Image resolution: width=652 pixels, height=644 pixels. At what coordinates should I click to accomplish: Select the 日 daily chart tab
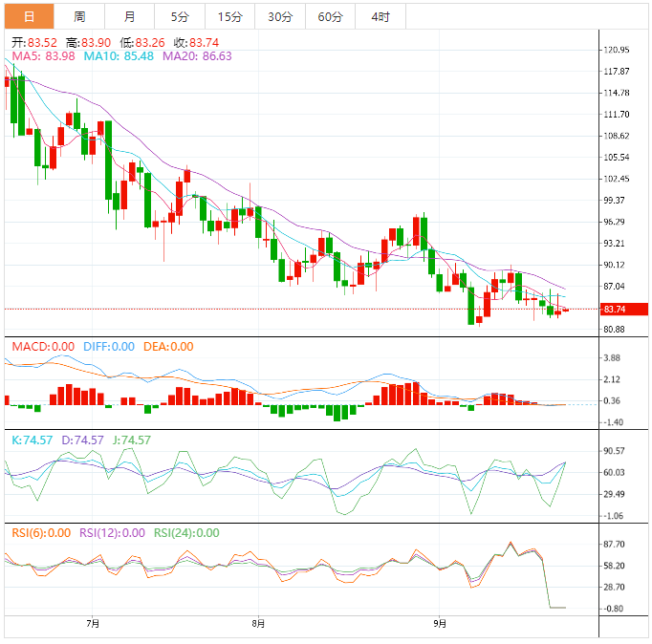click(29, 16)
